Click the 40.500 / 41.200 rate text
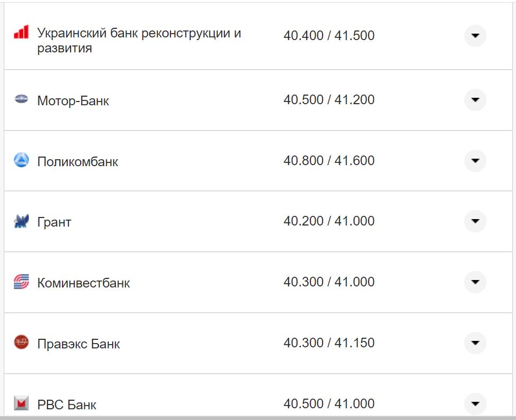The height and width of the screenshot is (420, 516). coord(330,99)
